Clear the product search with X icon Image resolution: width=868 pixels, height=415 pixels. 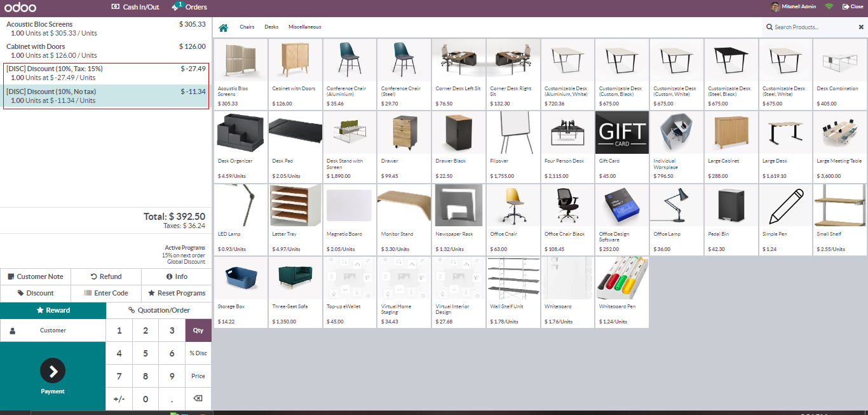click(861, 27)
